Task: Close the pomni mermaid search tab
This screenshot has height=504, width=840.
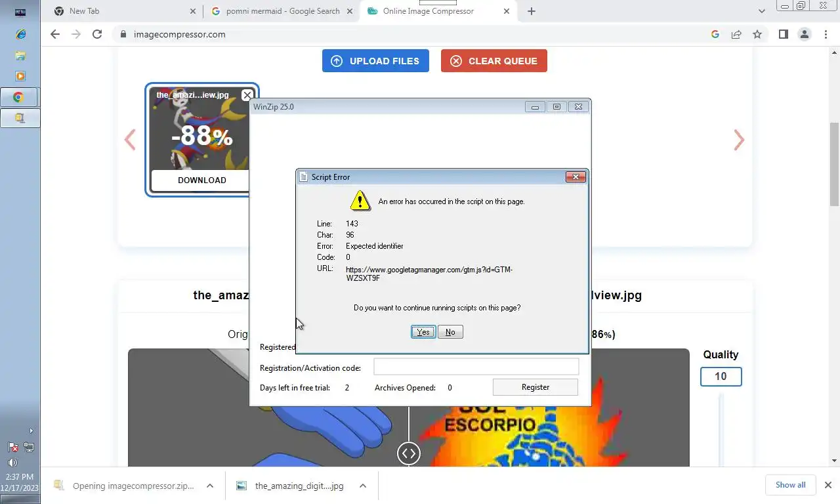Action: [x=349, y=11]
